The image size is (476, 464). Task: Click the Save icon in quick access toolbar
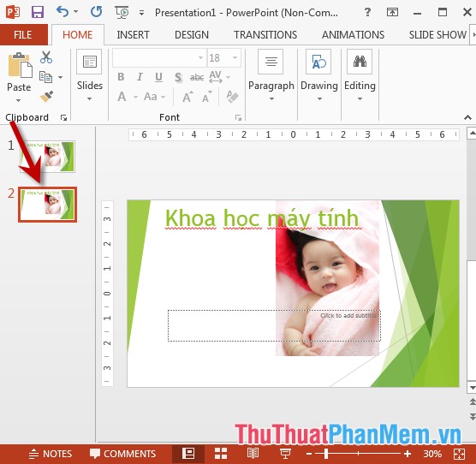click(38, 12)
